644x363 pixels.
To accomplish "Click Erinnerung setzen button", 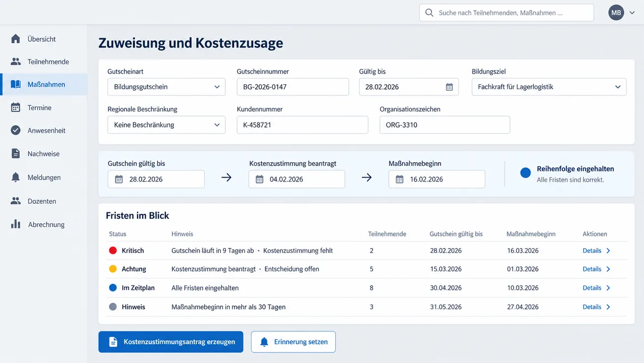I will [293, 342].
